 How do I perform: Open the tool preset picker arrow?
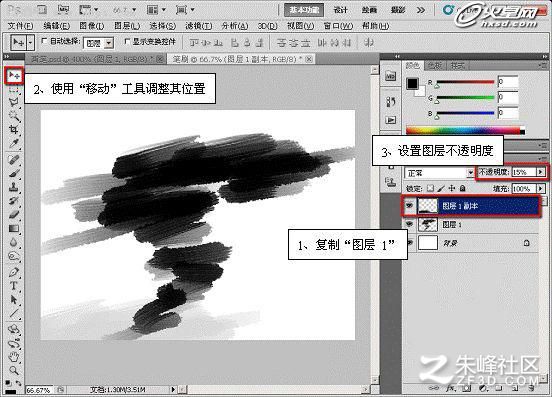point(31,43)
